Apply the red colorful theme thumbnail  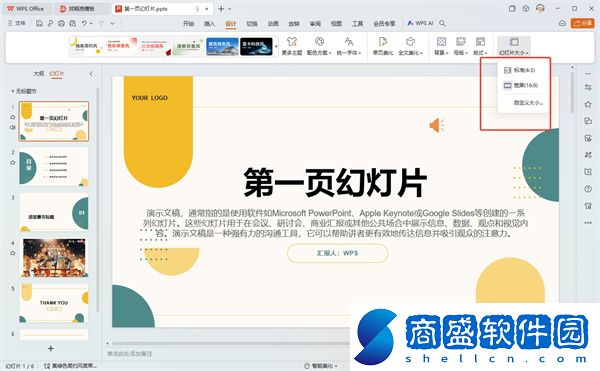(121, 46)
